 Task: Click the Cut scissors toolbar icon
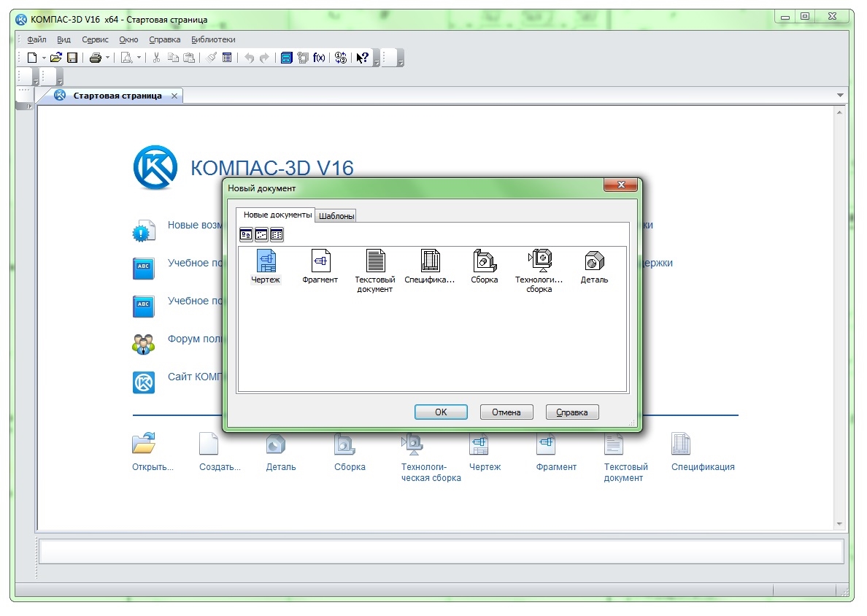click(156, 58)
